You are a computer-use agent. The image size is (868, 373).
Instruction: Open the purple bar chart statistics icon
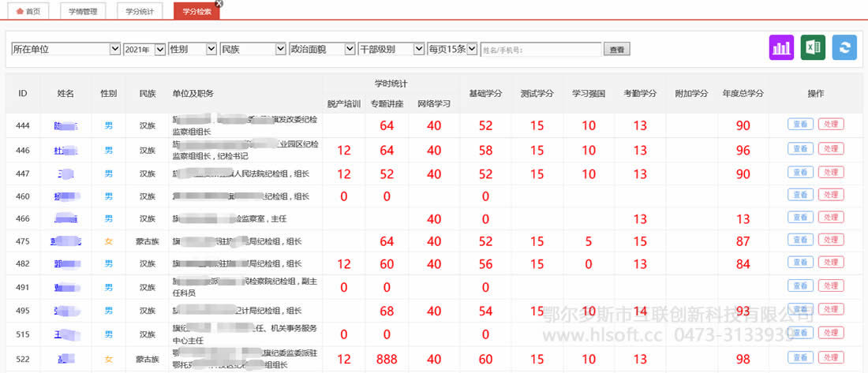click(x=782, y=47)
